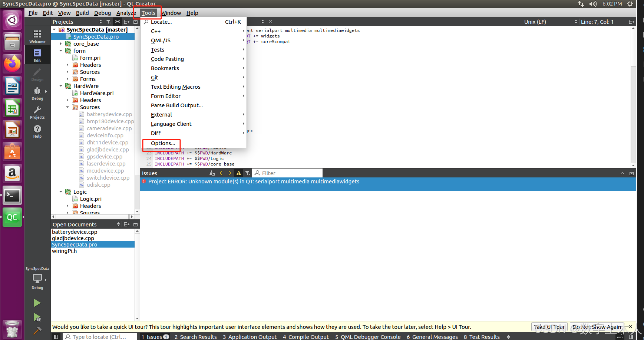The height and width of the screenshot is (340, 644).
Task: Open 3 Application Output pane
Action: pos(250,337)
